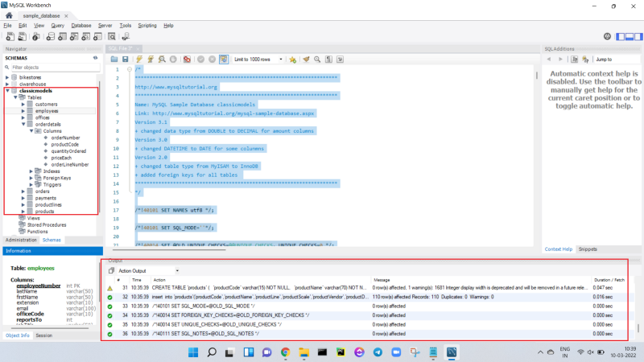644x362 pixels.
Task: Expand the dwarehouse schema
Action: [x=7, y=84]
